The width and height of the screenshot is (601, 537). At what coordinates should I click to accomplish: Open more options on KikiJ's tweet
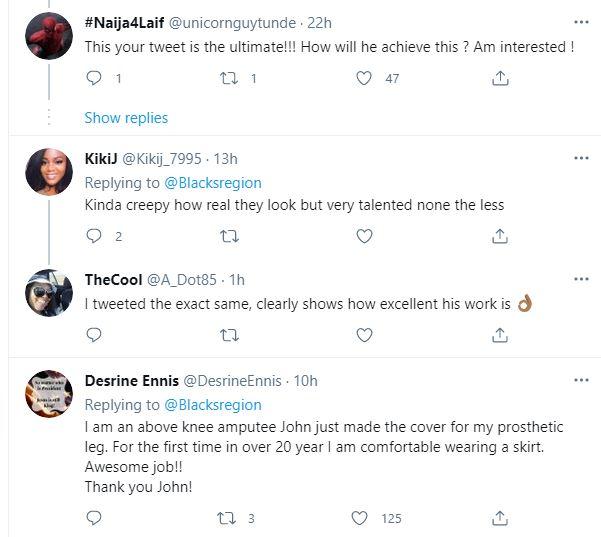pyautogui.click(x=581, y=158)
